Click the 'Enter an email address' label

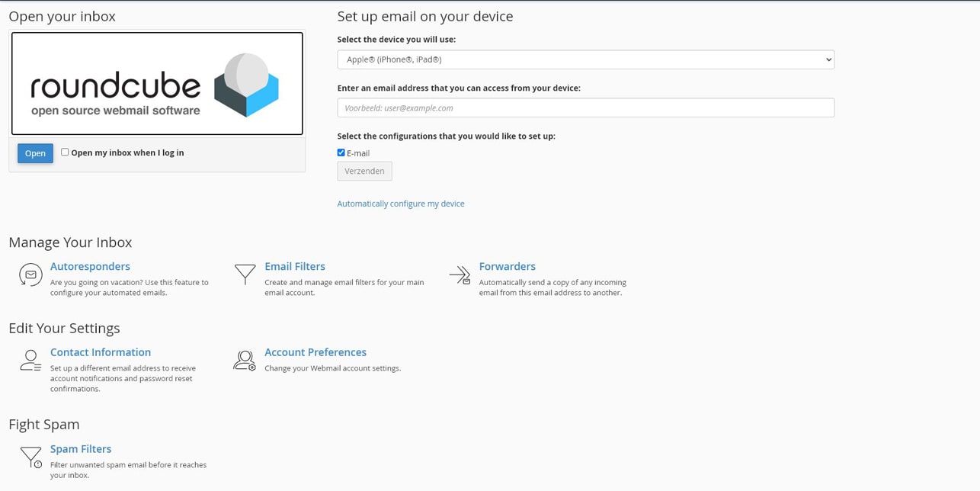(x=459, y=88)
